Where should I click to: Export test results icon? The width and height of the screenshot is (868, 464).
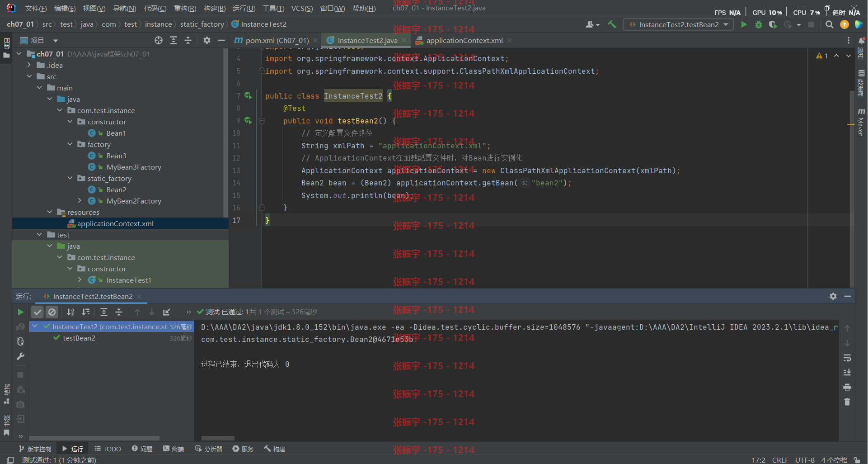point(167,312)
